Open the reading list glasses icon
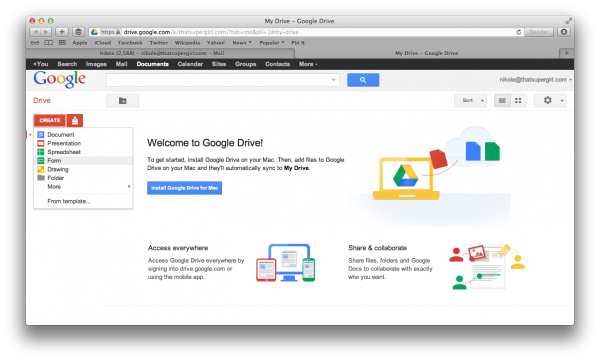Image resolution: width=600 pixels, height=361 pixels. click(35, 43)
